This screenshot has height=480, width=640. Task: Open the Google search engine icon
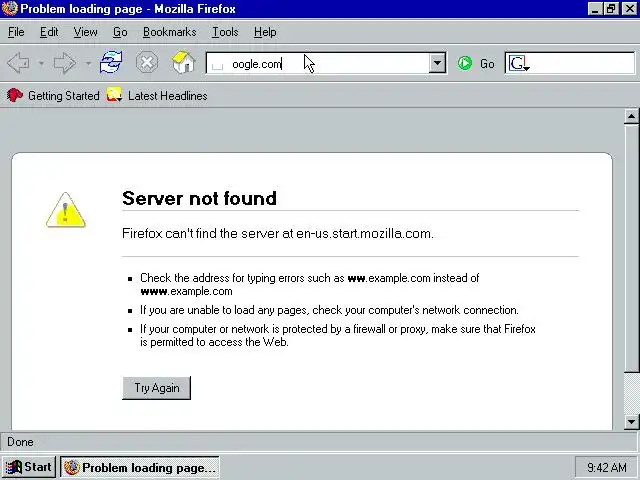[x=519, y=64]
